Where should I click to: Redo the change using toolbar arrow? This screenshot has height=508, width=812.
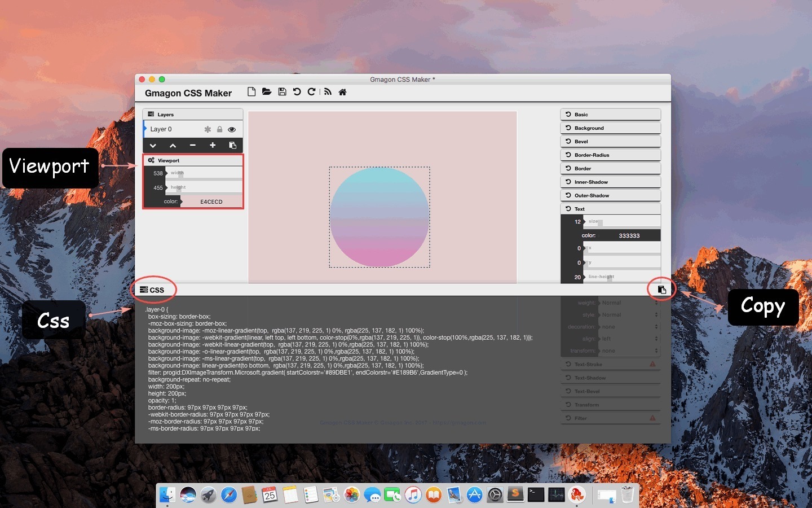[311, 92]
